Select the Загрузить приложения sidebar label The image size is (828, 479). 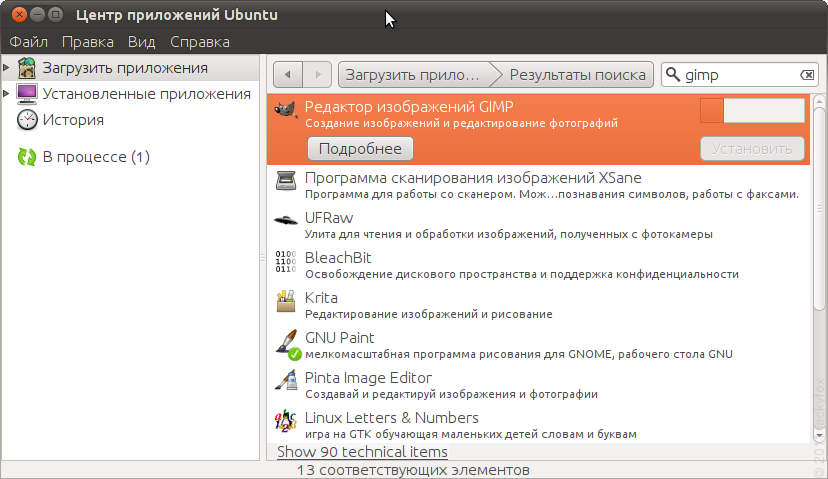click(125, 68)
